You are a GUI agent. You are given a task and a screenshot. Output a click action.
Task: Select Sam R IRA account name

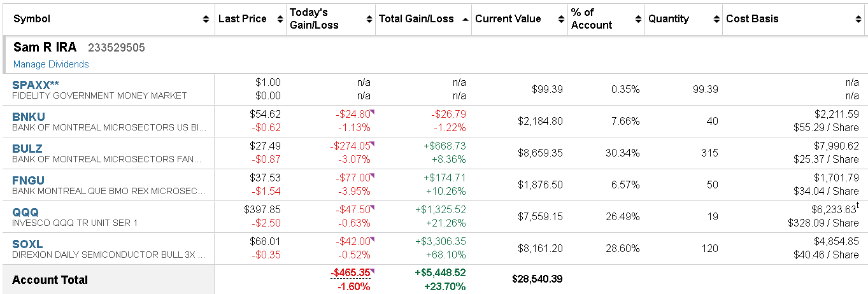[45, 47]
